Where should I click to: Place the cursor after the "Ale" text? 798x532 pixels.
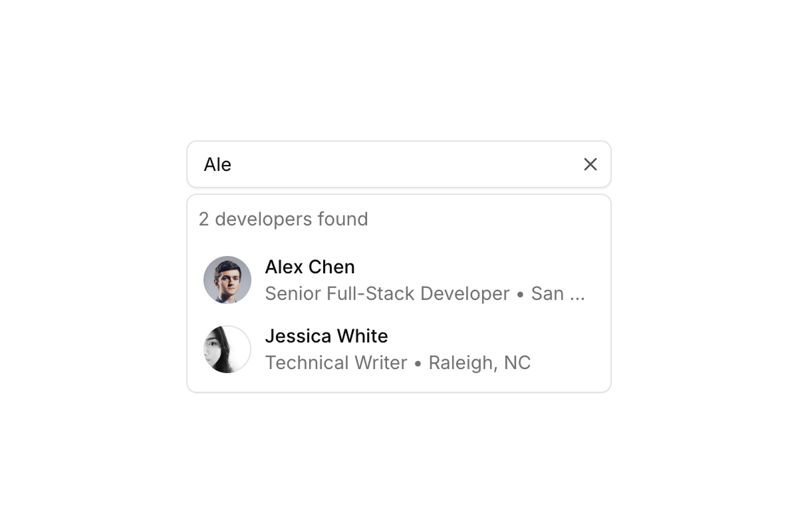pyautogui.click(x=233, y=164)
